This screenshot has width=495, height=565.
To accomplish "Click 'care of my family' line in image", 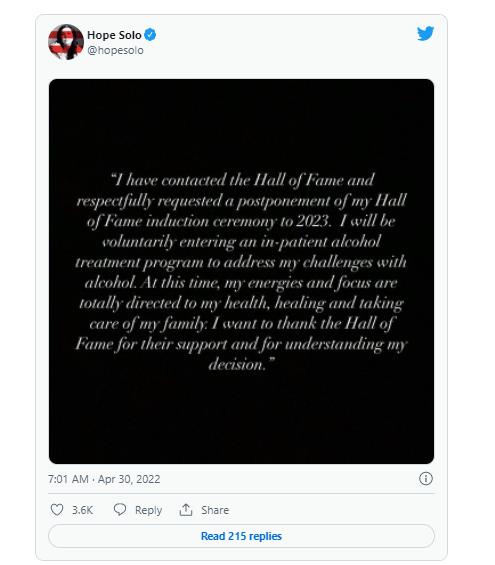I will [148, 324].
